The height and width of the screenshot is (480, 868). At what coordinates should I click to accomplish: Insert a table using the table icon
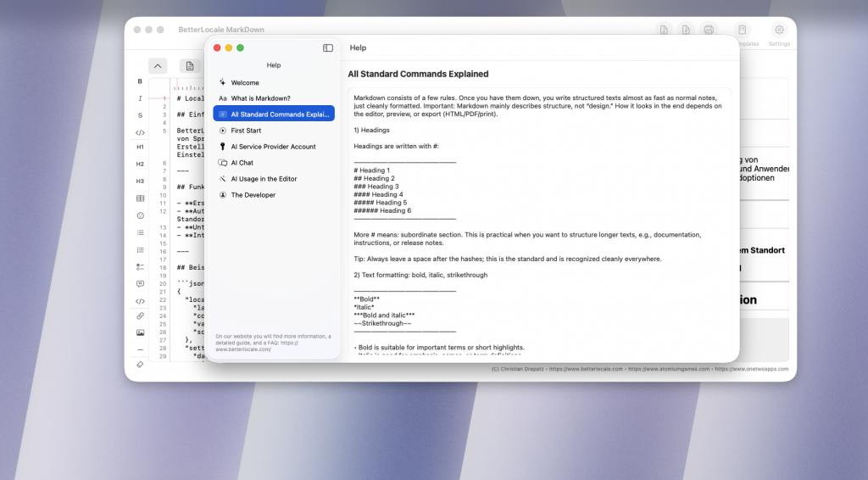coord(140,198)
